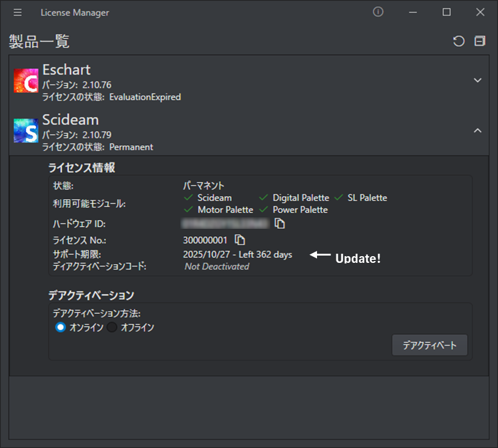Click the ディアクティベーションコード label
Screen dimensions: 498x448
100,266
